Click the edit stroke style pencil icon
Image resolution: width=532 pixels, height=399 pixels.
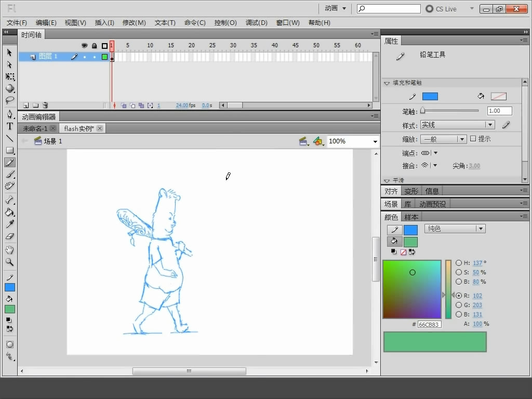(506, 125)
